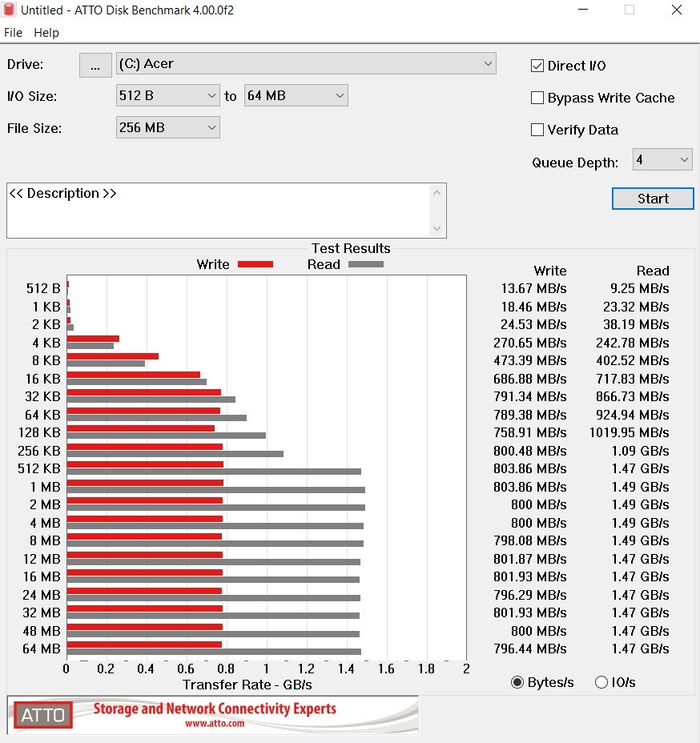Click the 1.09 GB/s read value

pyautogui.click(x=640, y=451)
